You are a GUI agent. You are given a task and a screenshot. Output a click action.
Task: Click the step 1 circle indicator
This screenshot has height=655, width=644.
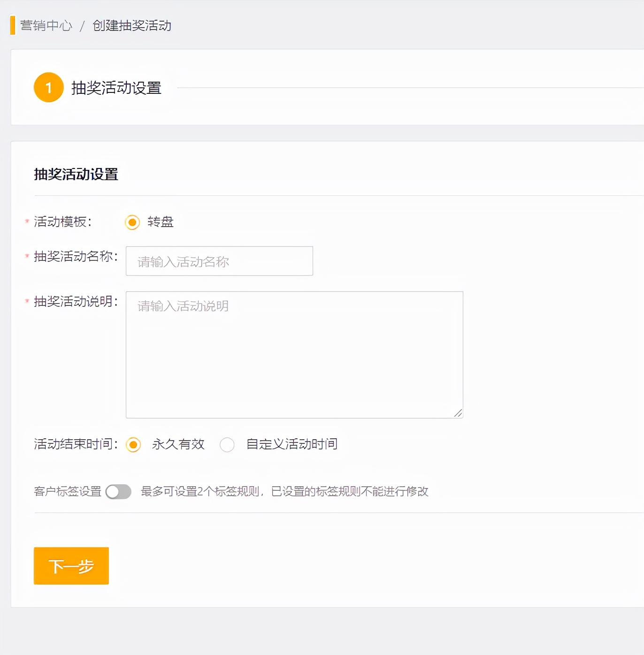click(x=48, y=87)
